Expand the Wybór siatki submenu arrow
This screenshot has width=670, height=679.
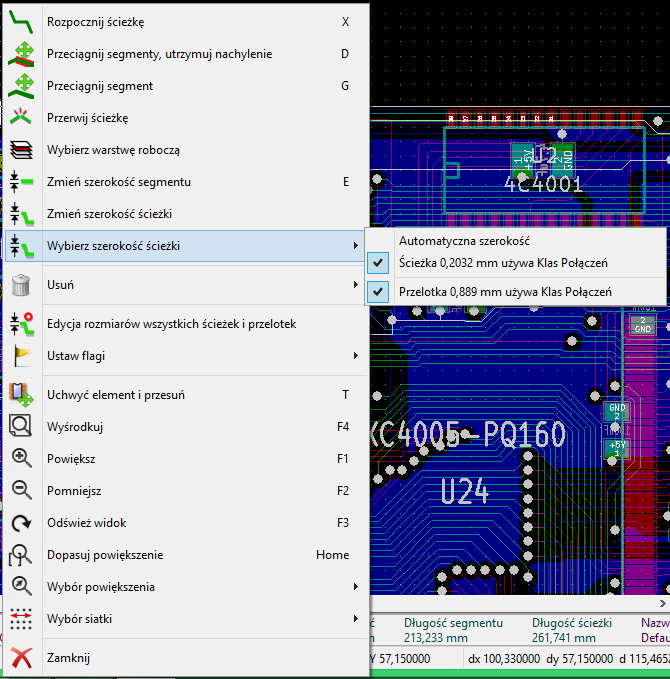pyautogui.click(x=356, y=618)
